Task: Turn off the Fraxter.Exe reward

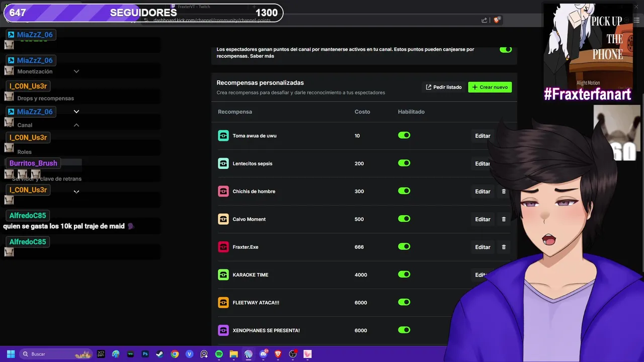Action: pyautogui.click(x=404, y=246)
